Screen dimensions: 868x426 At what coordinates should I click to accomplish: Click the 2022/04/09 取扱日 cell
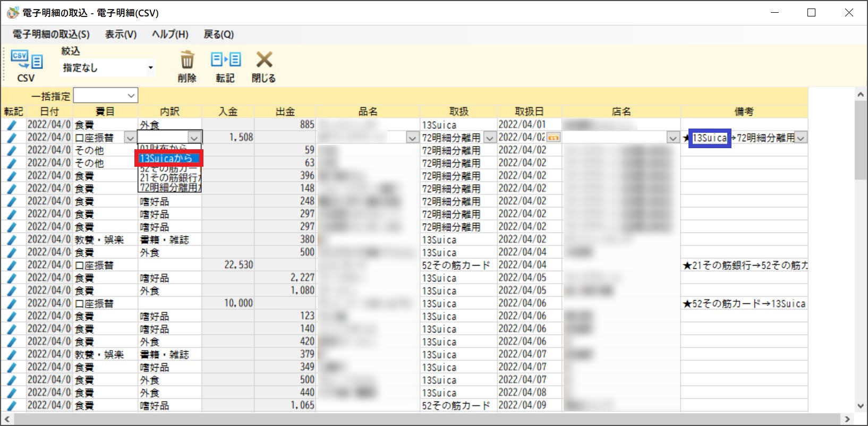[529, 405]
